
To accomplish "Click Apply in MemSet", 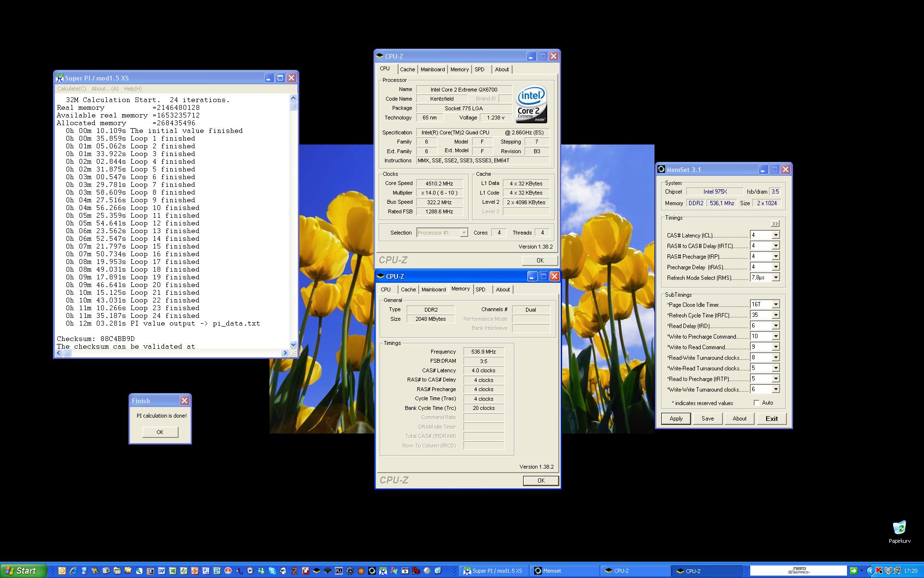I will 676,419.
